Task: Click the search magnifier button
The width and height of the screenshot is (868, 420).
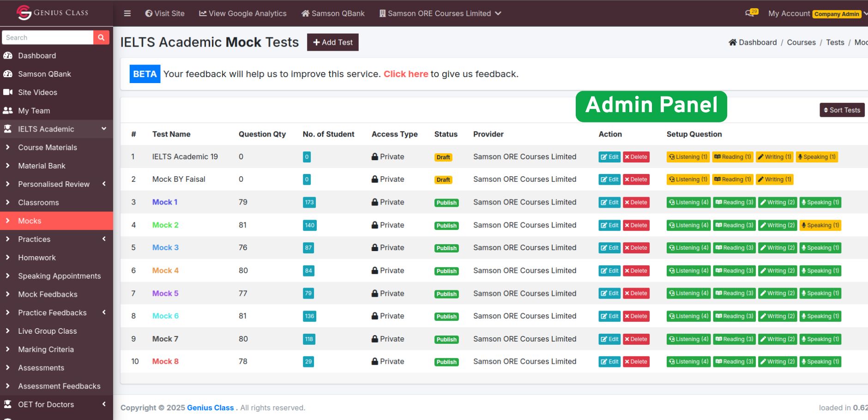Action: tap(101, 37)
